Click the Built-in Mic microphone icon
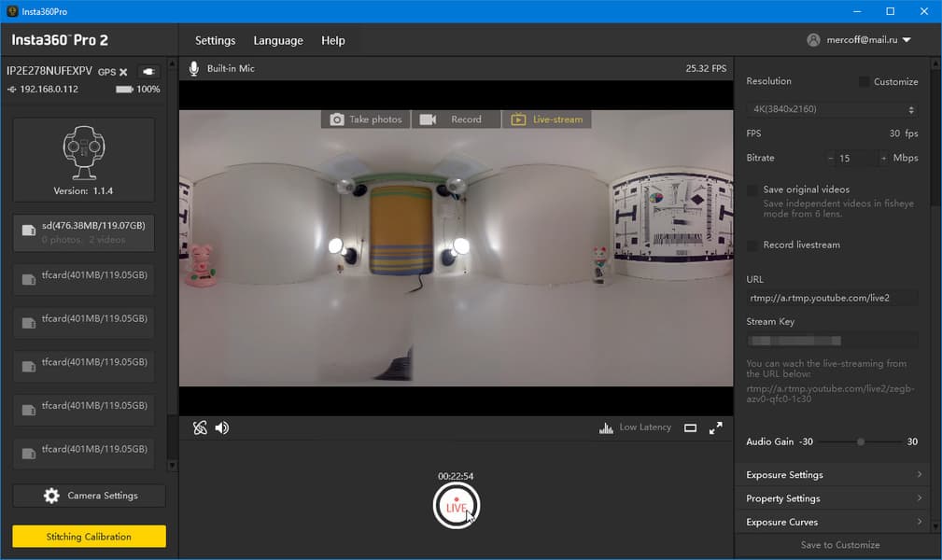Image resolution: width=942 pixels, height=560 pixels. pyautogui.click(x=194, y=68)
